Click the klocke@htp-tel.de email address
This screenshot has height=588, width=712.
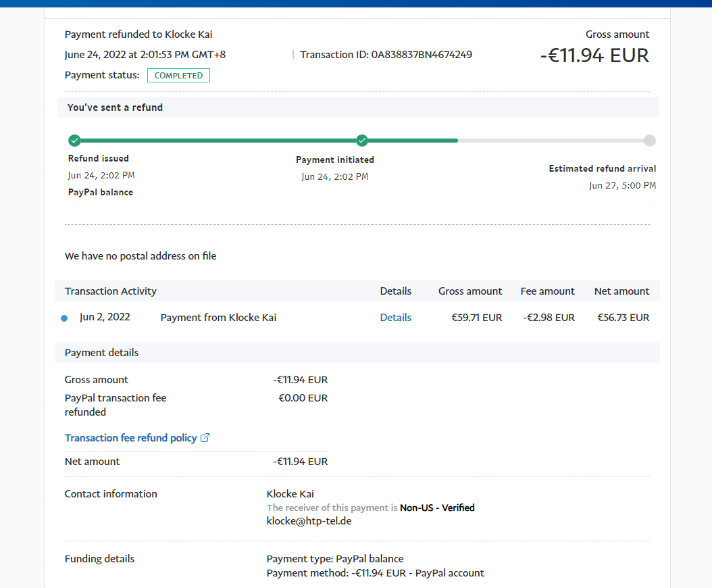(x=309, y=521)
